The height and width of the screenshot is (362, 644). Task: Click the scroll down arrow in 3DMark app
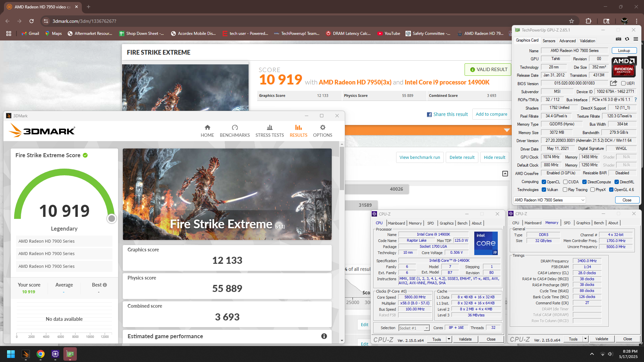342,341
